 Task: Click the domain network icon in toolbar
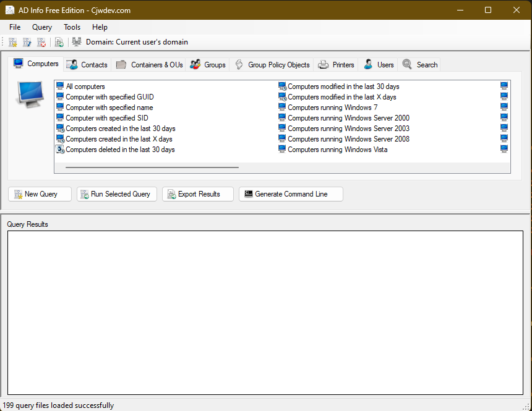pyautogui.click(x=77, y=41)
